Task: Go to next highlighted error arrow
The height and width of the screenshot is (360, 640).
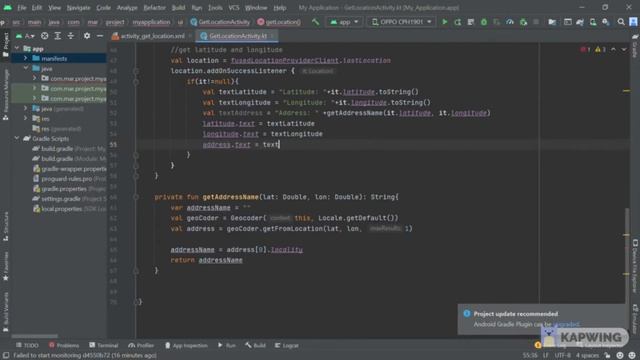Action: [624, 49]
